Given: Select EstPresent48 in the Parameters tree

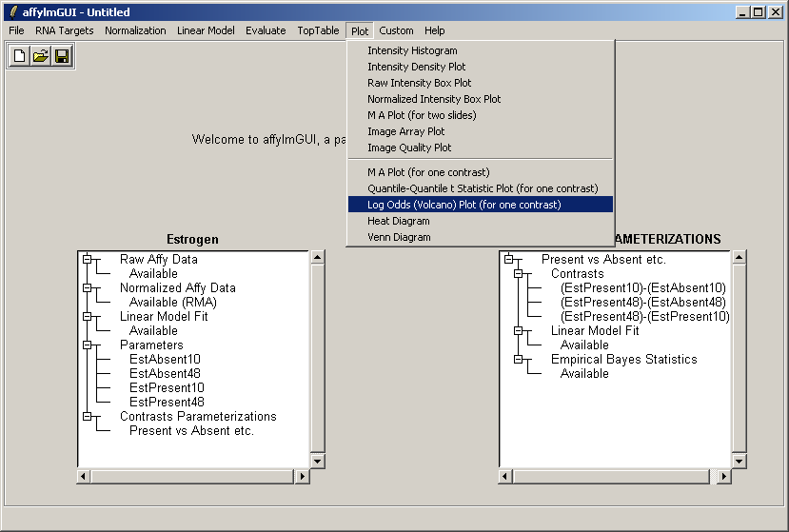Looking at the screenshot, I should (167, 402).
